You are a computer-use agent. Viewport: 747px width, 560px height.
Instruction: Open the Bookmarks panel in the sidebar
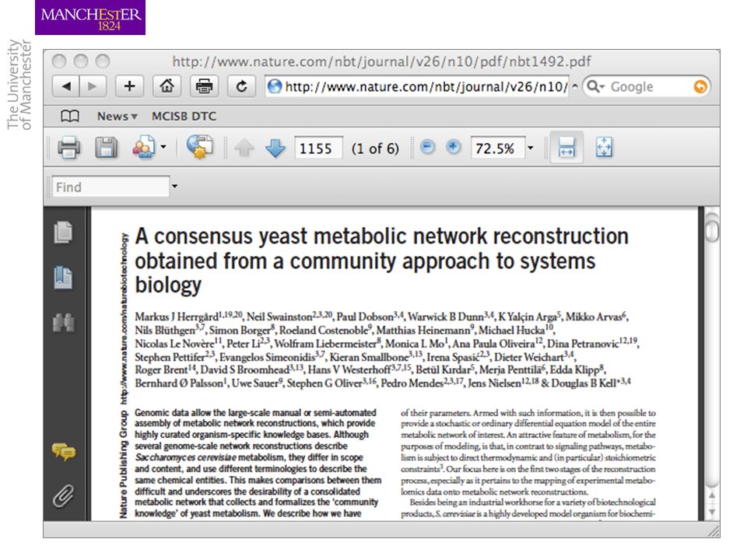coord(63,278)
